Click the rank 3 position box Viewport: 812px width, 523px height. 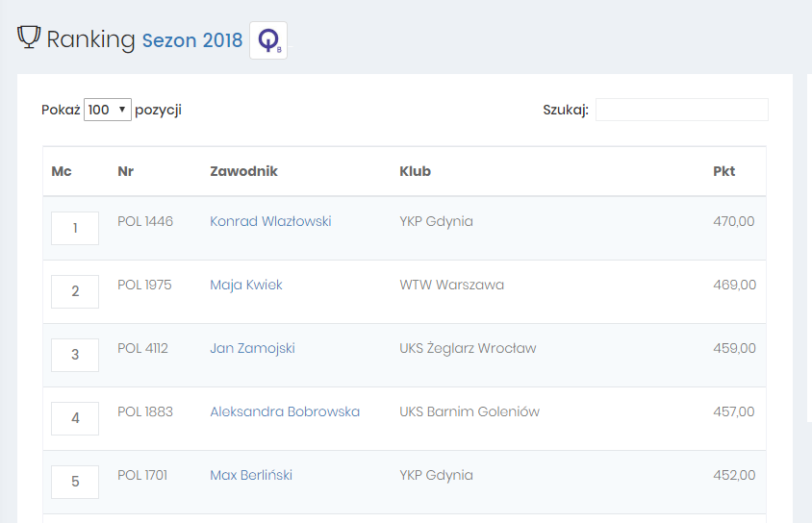point(75,355)
